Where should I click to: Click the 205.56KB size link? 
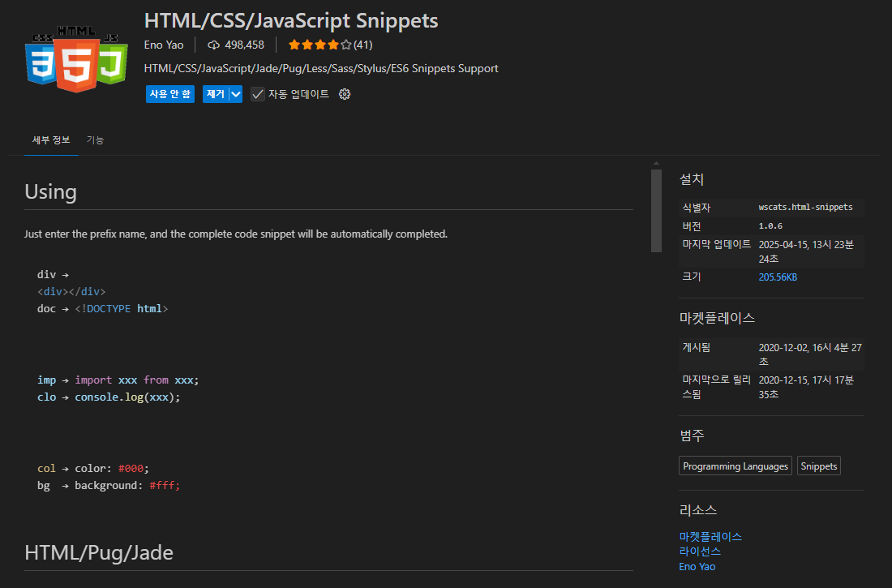coord(778,277)
